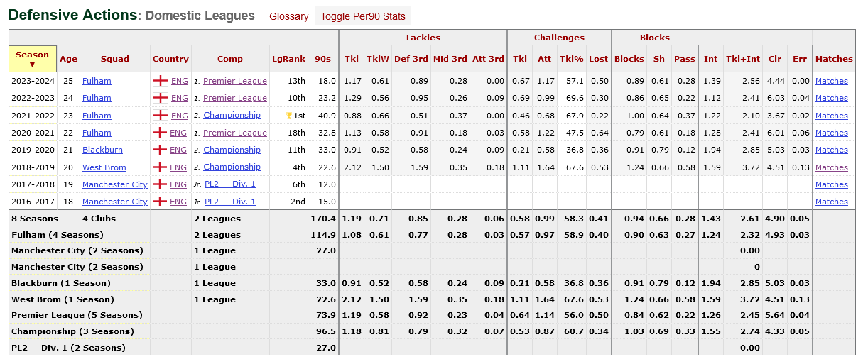
Task: View Matches for 2023-2024 season
Action: (831, 82)
